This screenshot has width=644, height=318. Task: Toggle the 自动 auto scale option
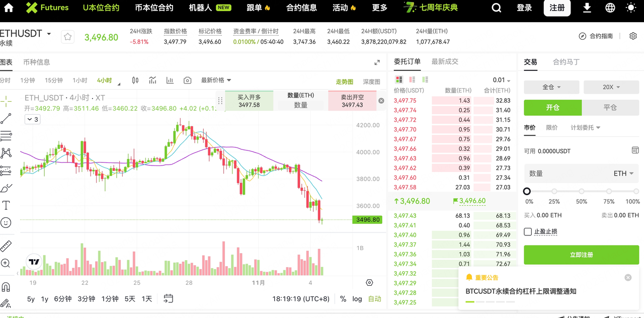[375, 299]
